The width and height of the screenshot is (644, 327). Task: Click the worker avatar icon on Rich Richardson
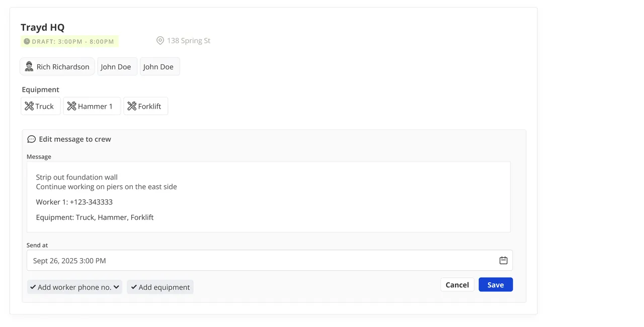[29, 66]
